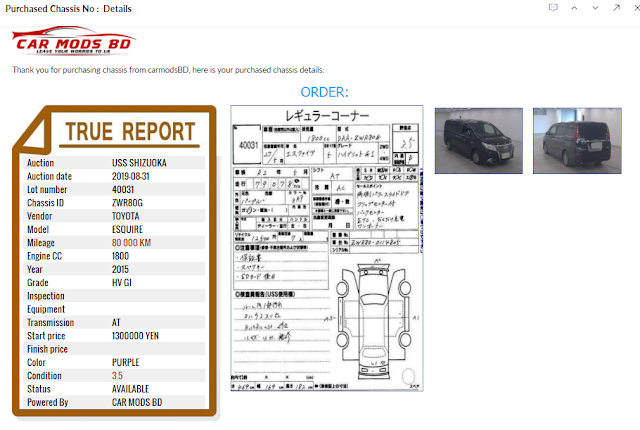Click the Car Mods BD logo

pyautogui.click(x=73, y=40)
